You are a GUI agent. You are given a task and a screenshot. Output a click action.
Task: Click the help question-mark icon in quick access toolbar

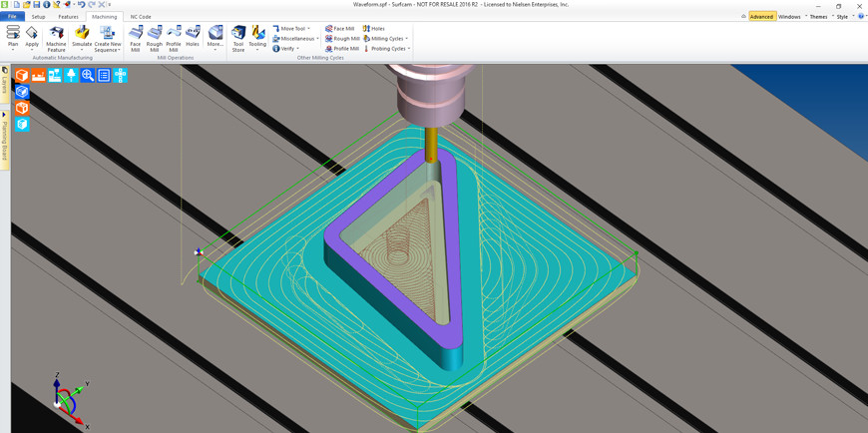coord(57,4)
